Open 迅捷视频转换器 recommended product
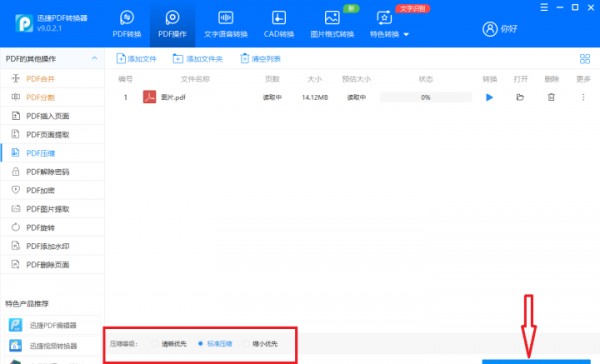 (x=52, y=346)
